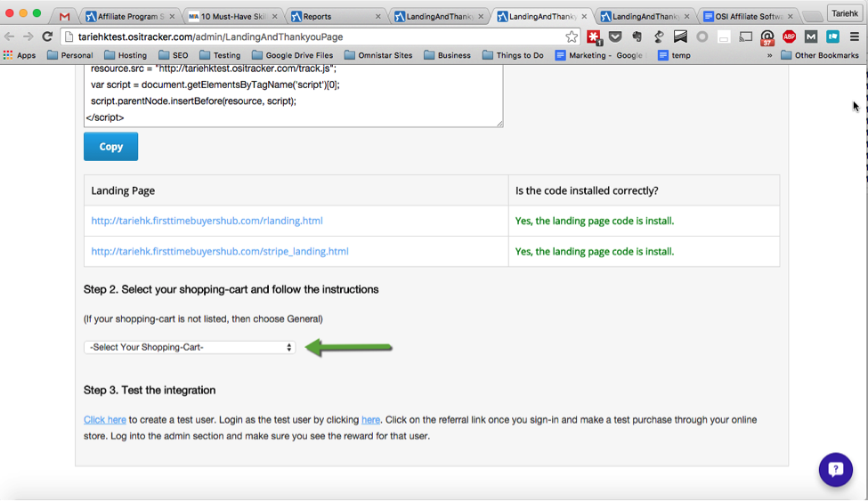This screenshot has width=868, height=501.
Task: Open the Testing bookmarks folder
Action: (x=220, y=55)
